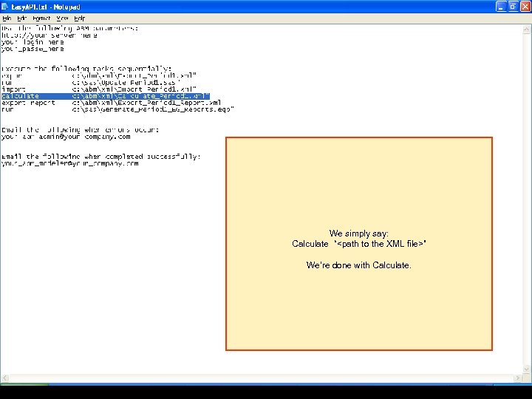The width and height of the screenshot is (532, 399).
Task: Click the horizontal scrollbar left arrow
Action: tap(4, 378)
